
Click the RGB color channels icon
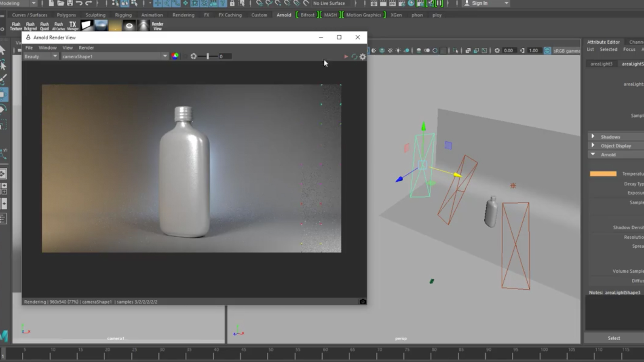click(175, 56)
